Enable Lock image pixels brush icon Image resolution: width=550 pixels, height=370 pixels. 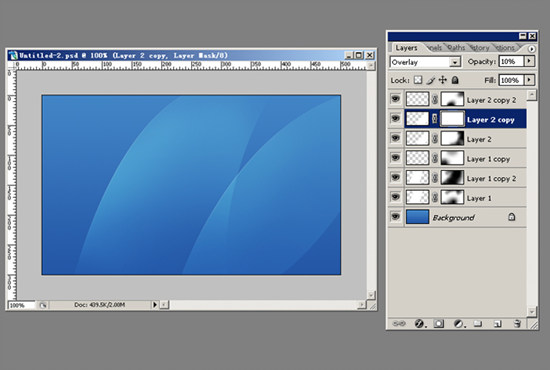(x=431, y=80)
